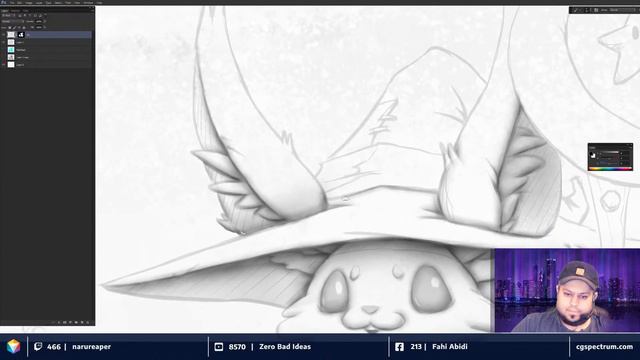Filter layers by smart objects icon
Image resolution: width=640 pixels, height=360 pixels.
coord(40,16)
